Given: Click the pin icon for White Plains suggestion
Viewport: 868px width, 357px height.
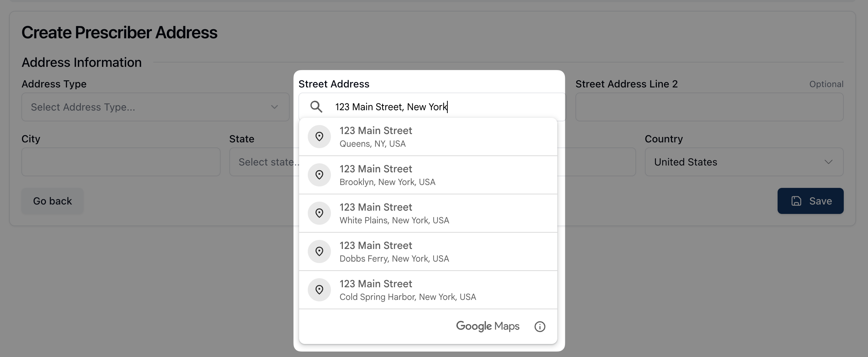Looking at the screenshot, I should 319,213.
